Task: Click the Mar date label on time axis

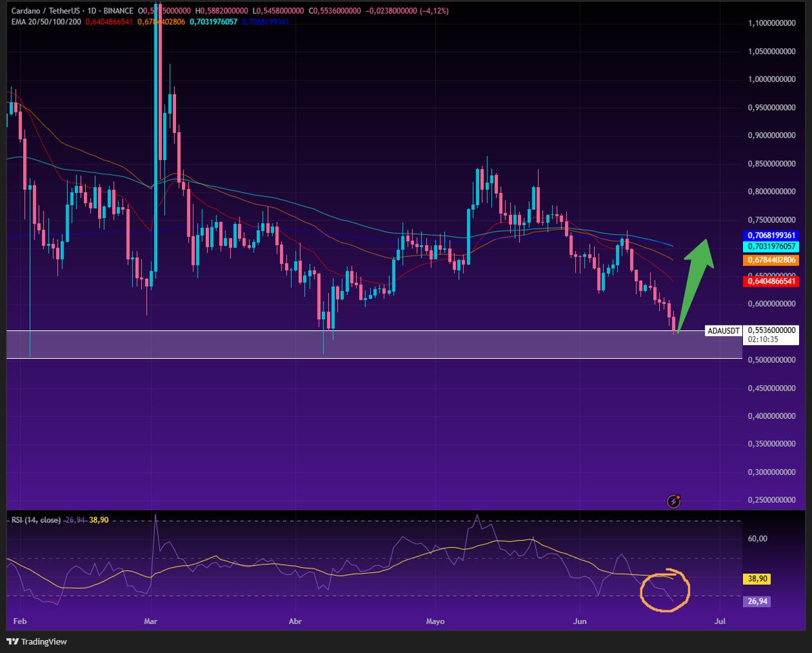Action: (x=151, y=621)
